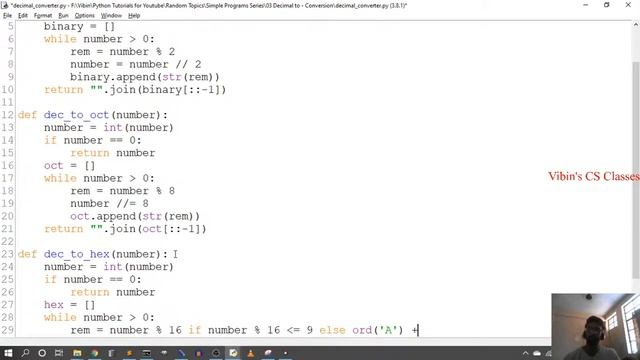Show hidden system tray icons

point(525,353)
